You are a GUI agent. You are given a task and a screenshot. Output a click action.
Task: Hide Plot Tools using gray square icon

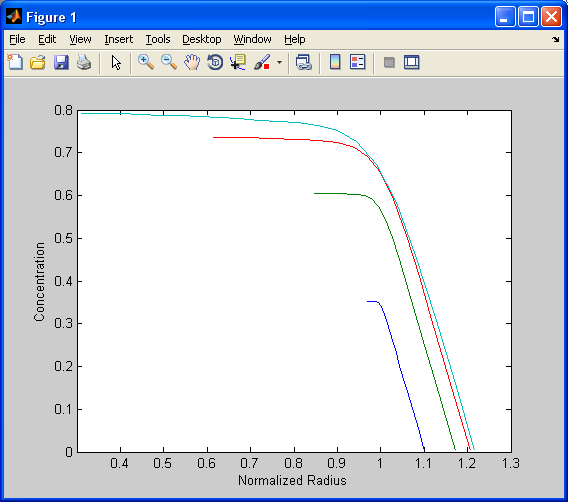389,62
